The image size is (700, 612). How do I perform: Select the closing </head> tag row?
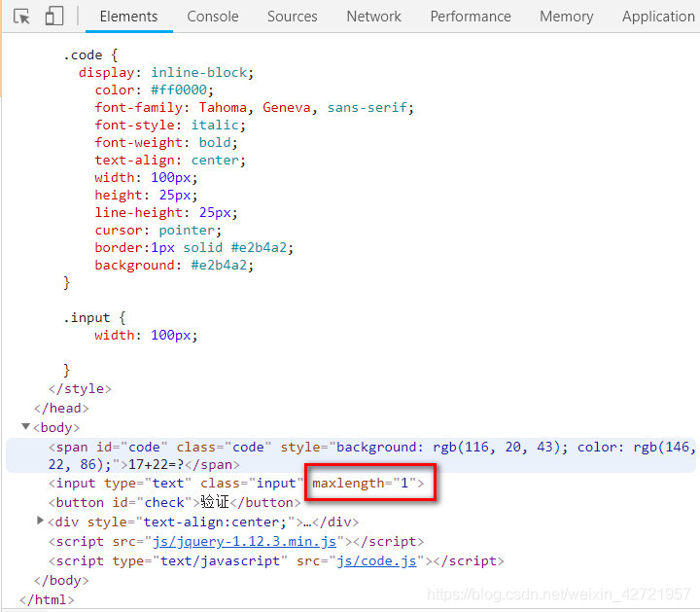(x=61, y=409)
